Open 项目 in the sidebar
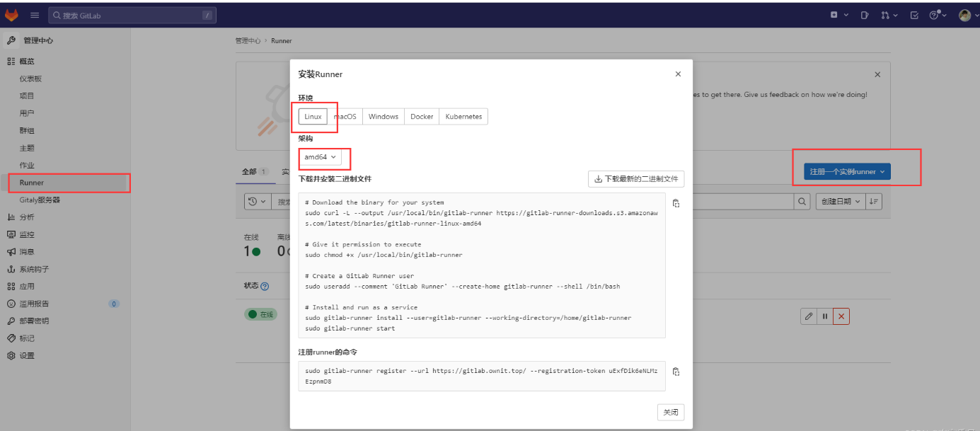 click(27, 96)
